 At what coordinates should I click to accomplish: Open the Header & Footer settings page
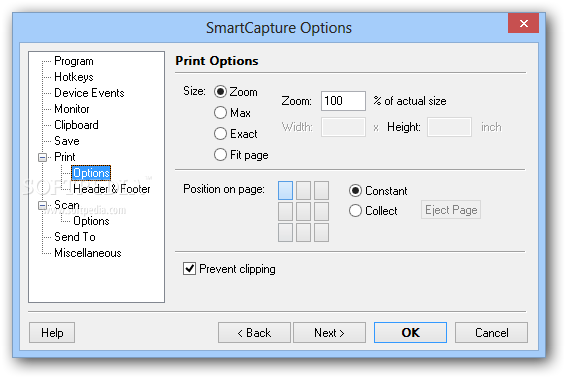(x=112, y=189)
